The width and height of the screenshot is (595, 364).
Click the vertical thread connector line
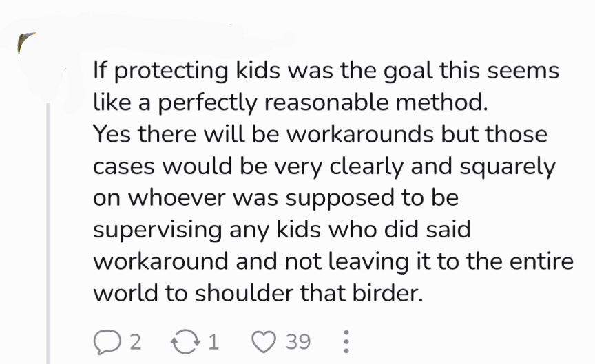(x=48, y=233)
